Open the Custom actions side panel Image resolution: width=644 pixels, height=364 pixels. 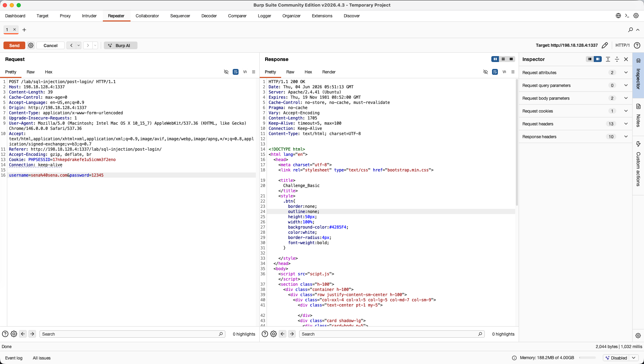coord(638,164)
